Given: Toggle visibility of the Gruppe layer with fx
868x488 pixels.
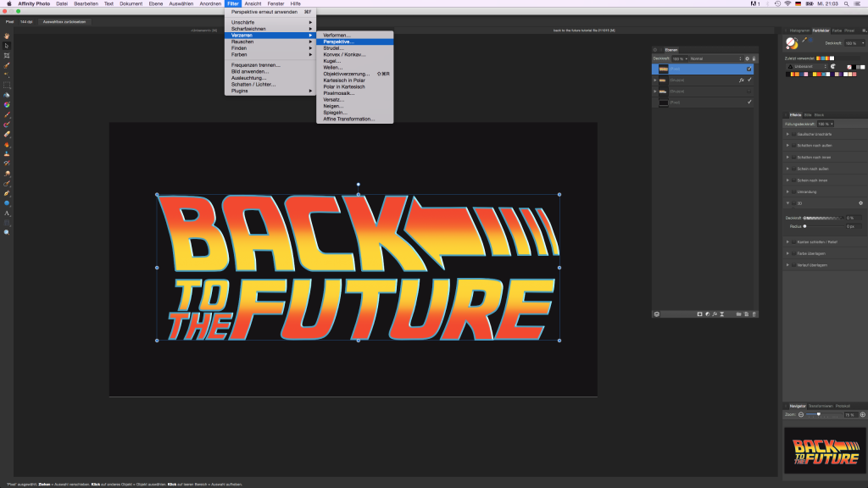Looking at the screenshot, I should pos(749,80).
